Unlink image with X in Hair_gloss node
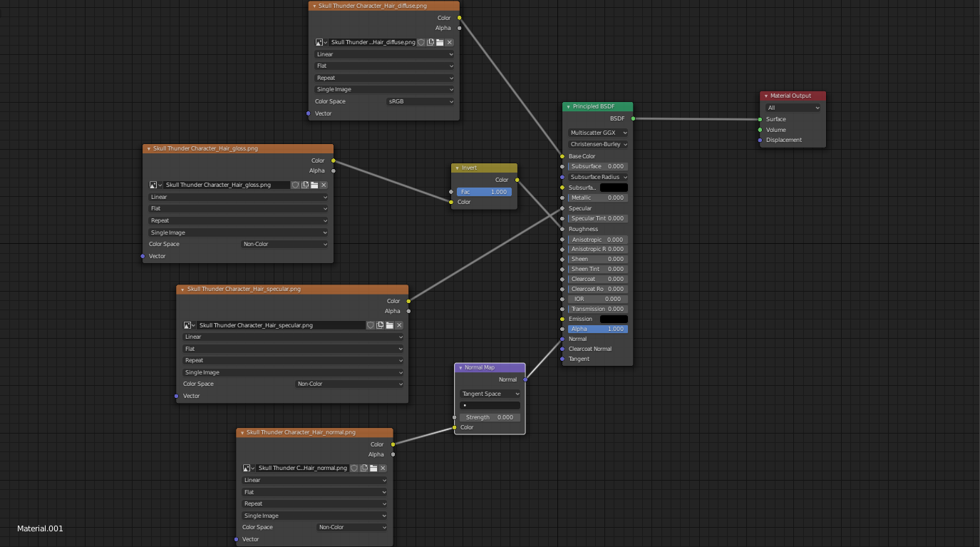The height and width of the screenshot is (547, 980). tap(323, 185)
